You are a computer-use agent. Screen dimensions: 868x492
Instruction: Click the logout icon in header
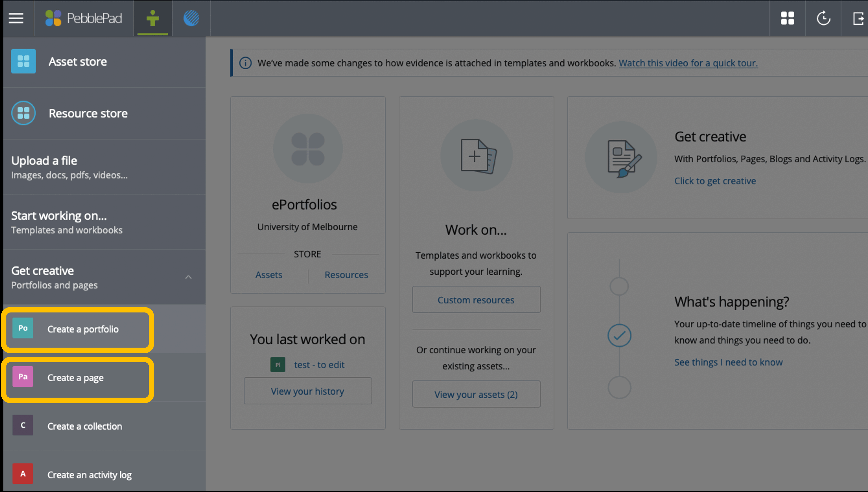coord(859,18)
